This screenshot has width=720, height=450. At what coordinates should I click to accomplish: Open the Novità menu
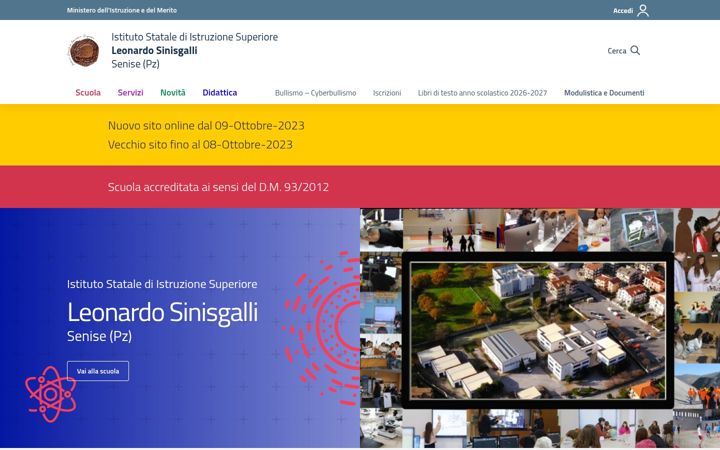(x=173, y=93)
